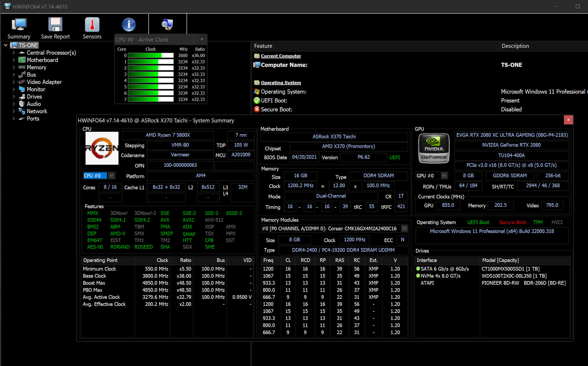Open the Summary toolbar icon
Image resolution: width=588 pixels, height=366 pixels.
click(19, 24)
